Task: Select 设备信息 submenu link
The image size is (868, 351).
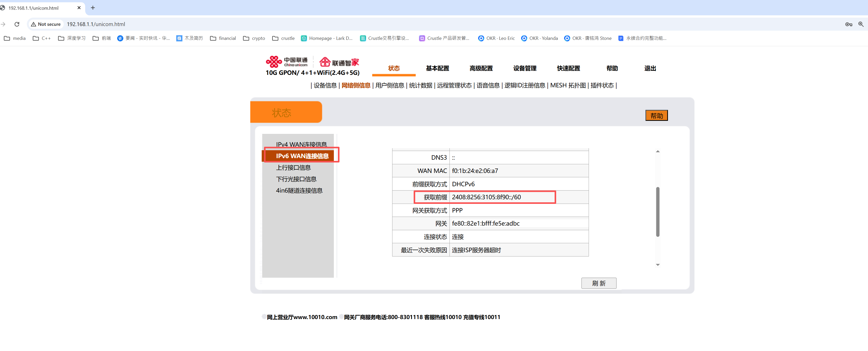Action: point(325,86)
